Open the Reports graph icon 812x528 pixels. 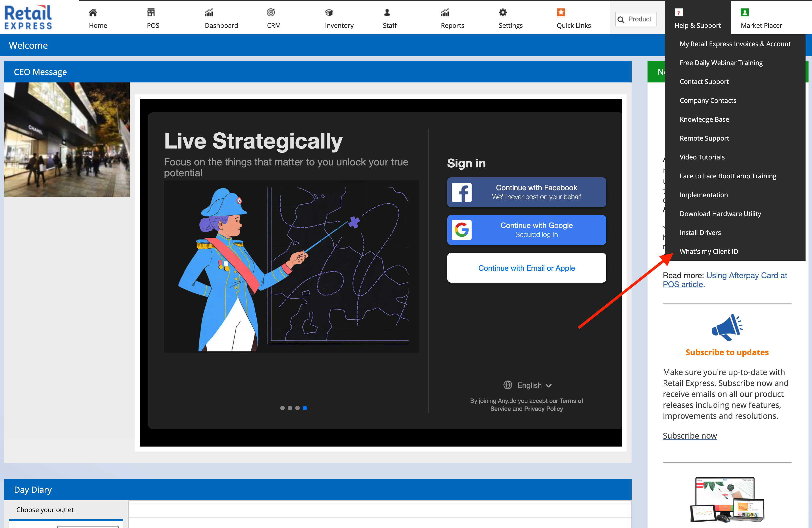(445, 13)
